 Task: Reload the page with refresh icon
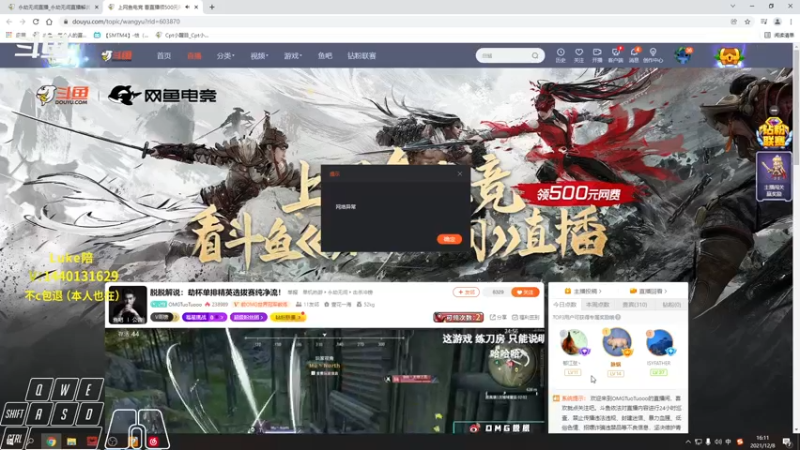(36, 21)
